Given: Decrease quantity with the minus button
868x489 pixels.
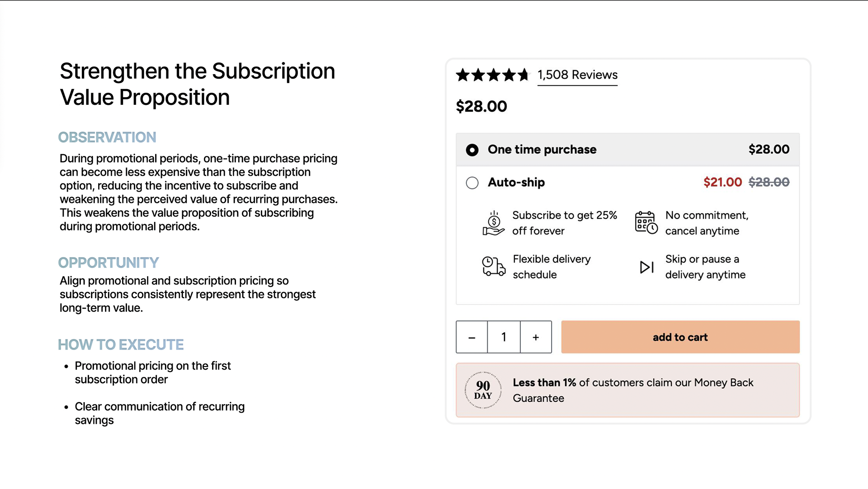Looking at the screenshot, I should tap(472, 337).
